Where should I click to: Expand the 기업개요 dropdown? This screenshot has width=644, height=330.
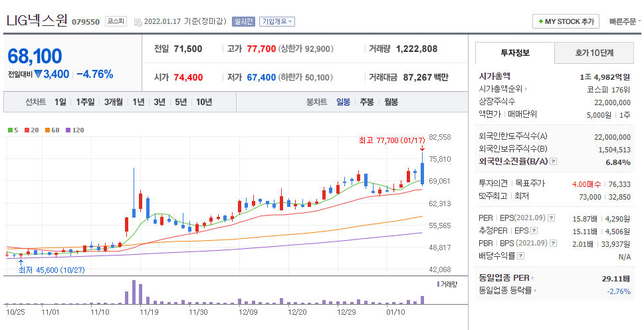point(277,21)
